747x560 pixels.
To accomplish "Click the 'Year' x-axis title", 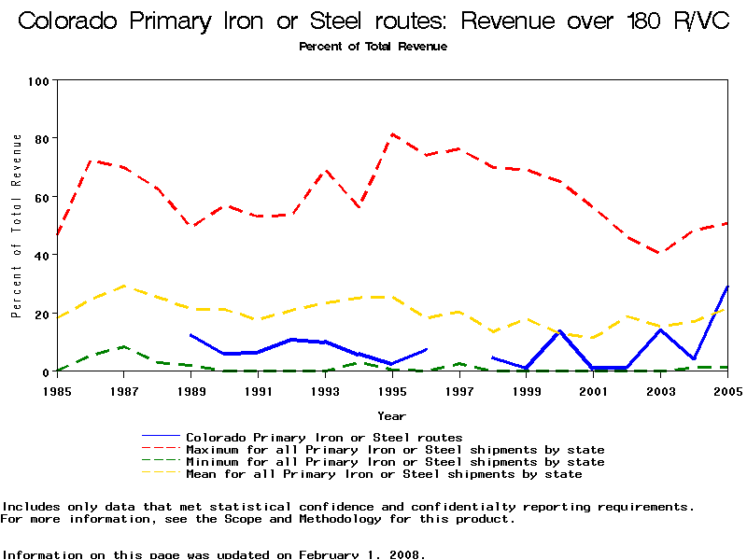I will [391, 415].
